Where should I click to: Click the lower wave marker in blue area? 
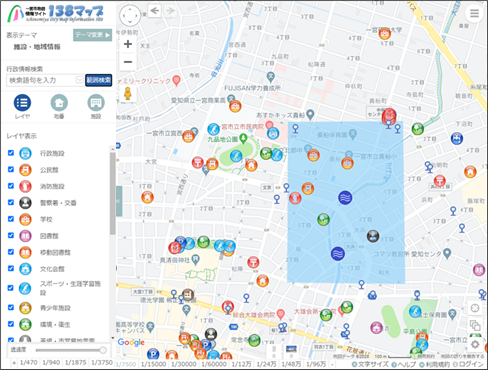point(338,254)
